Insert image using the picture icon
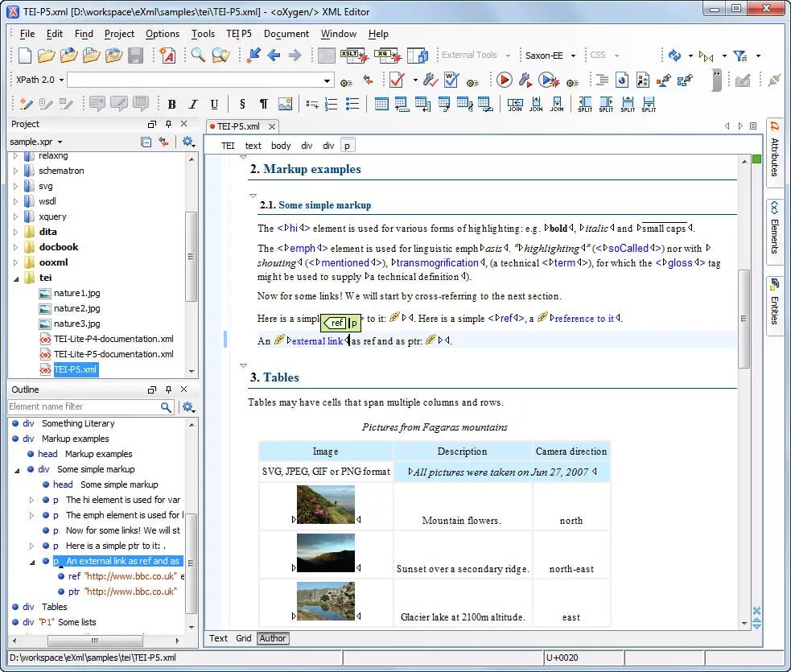791x672 pixels. (285, 105)
